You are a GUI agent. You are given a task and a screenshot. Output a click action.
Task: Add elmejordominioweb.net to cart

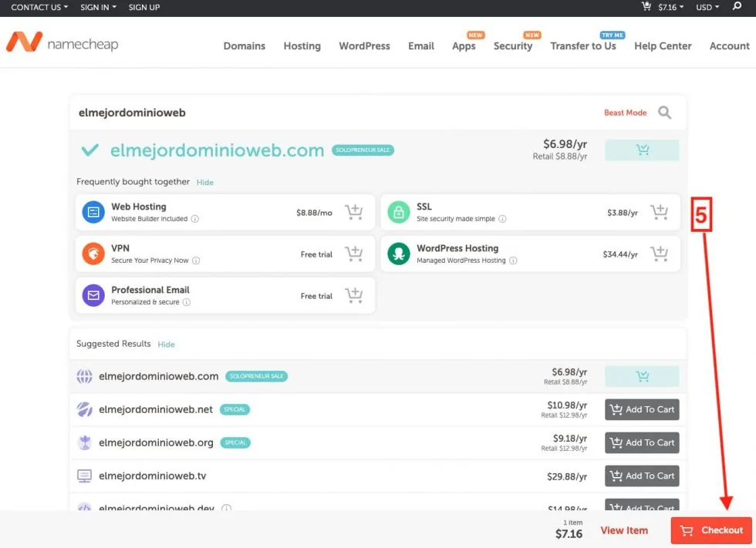(x=642, y=409)
